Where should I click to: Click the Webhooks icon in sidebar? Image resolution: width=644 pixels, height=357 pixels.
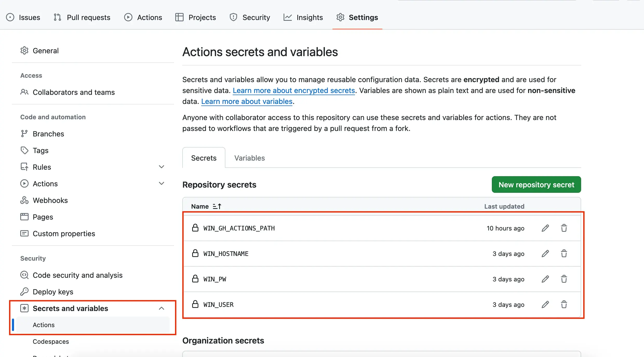[24, 200]
